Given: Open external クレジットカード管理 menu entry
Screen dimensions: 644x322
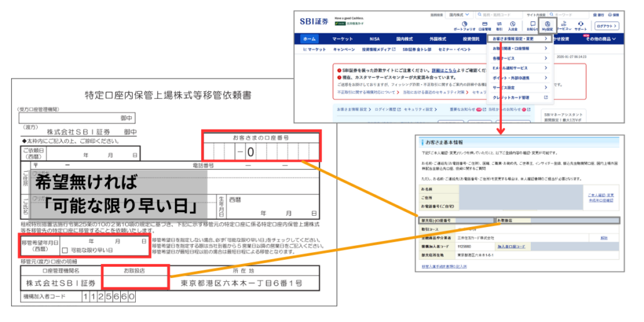Looking at the screenshot, I should tap(520, 97).
